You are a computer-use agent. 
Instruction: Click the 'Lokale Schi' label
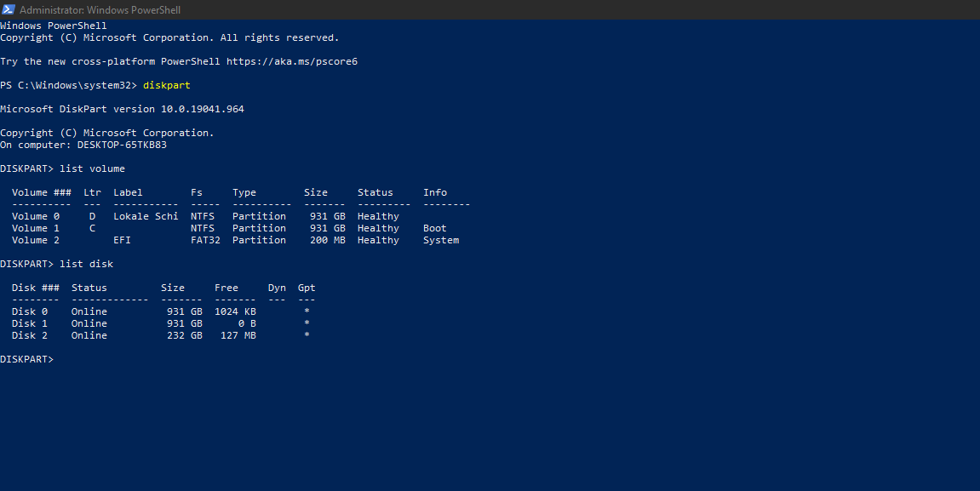pyautogui.click(x=146, y=216)
